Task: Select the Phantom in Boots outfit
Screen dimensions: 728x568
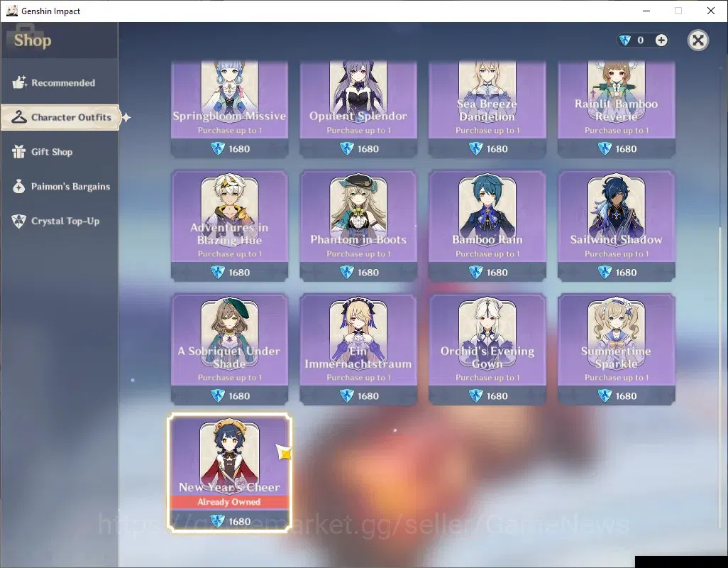Action: click(358, 226)
